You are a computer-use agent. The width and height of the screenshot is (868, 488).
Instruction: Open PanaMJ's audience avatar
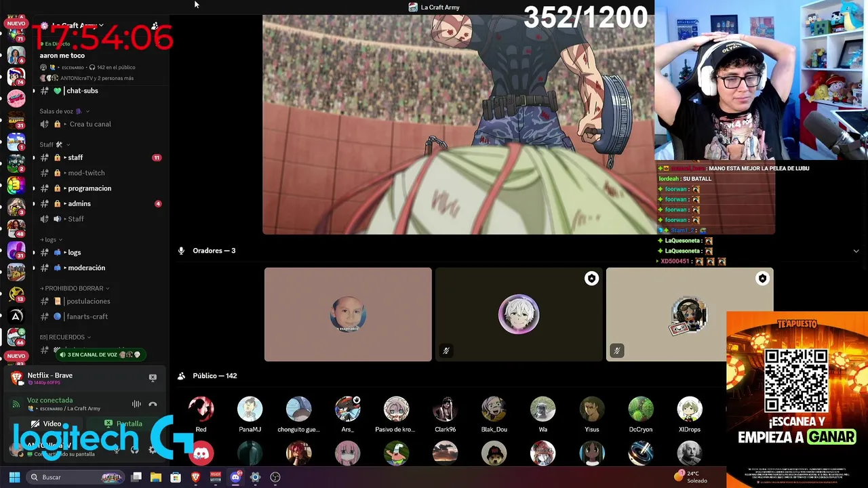tap(250, 409)
